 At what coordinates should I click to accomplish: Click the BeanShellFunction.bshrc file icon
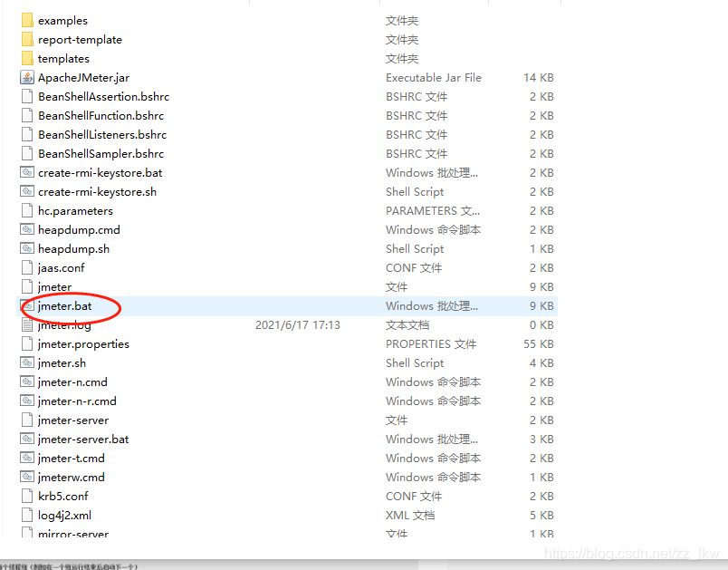[27, 116]
